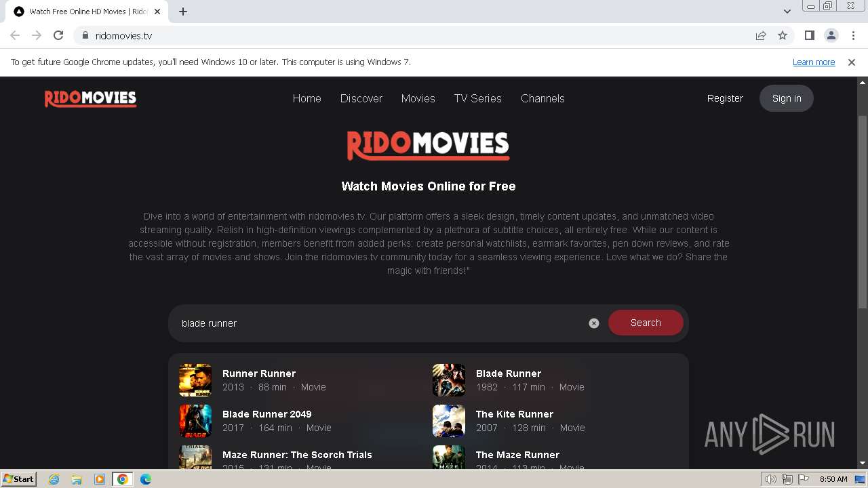
Task: Share this page icon in address bar
Action: 761,35
